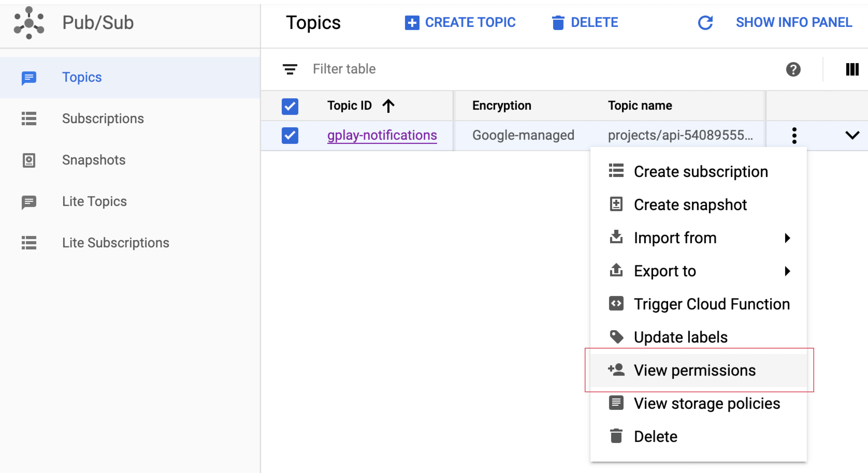This screenshot has width=868, height=473.
Task: Click the Snapshots sidebar icon
Action: point(29,160)
